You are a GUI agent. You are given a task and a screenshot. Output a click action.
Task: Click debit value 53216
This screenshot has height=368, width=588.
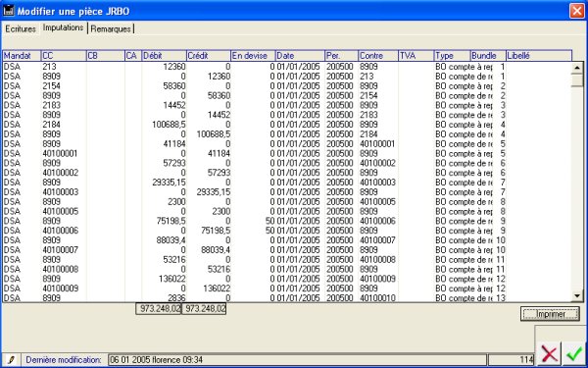pos(174,259)
